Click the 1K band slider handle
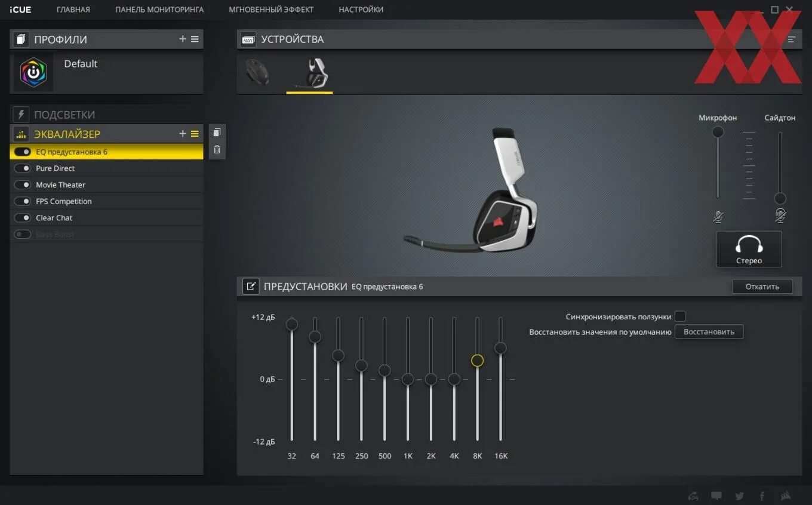 pos(408,379)
